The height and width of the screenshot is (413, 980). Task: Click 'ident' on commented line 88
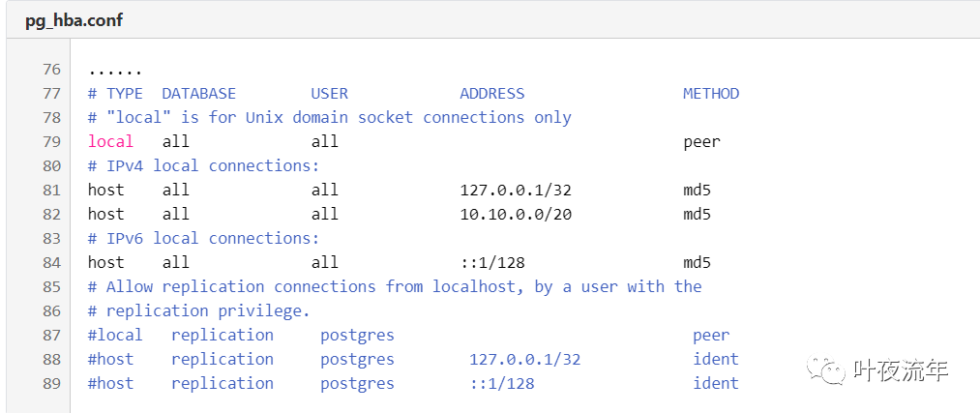coord(715,360)
